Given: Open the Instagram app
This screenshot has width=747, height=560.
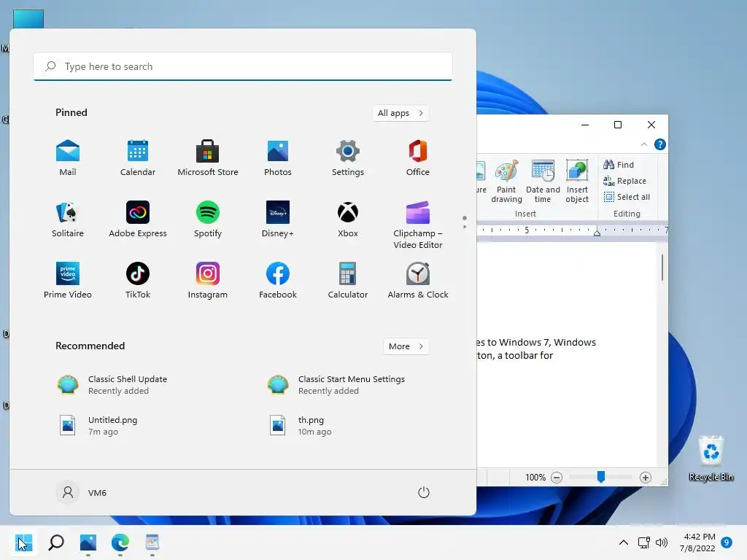Looking at the screenshot, I should [x=208, y=281].
